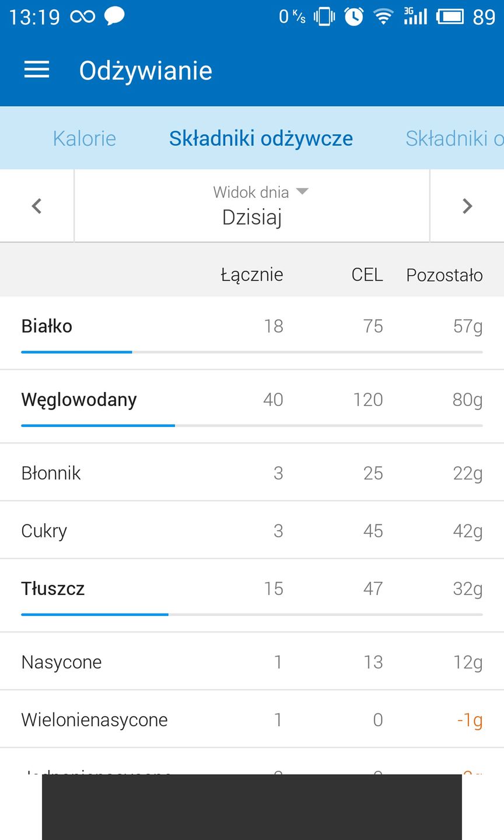Open the hamburger navigation menu
Viewport: 504px width, 840px height.
37,70
